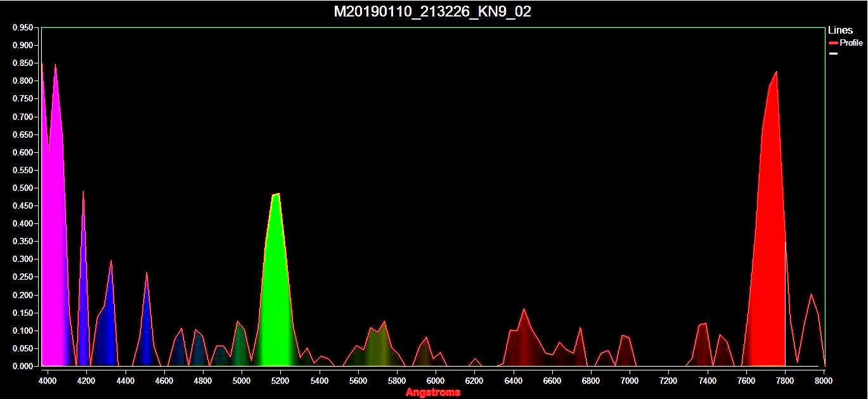The width and height of the screenshot is (868, 399).
Task: Click the 0.950 tick label on y-axis
Action: (23, 28)
